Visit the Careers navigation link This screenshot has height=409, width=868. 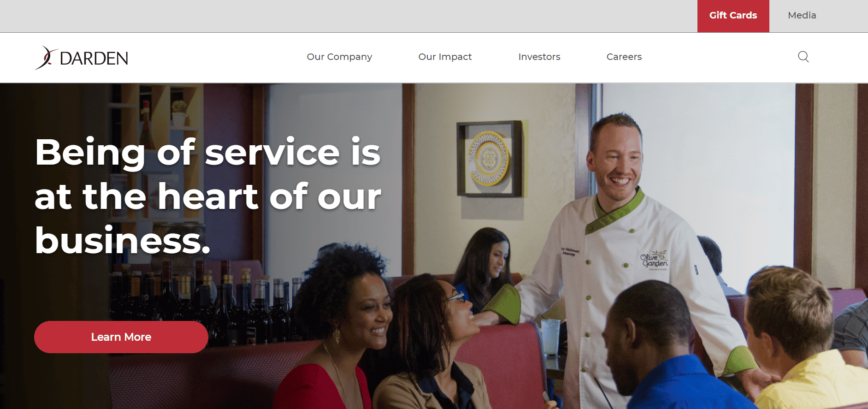[x=624, y=57]
